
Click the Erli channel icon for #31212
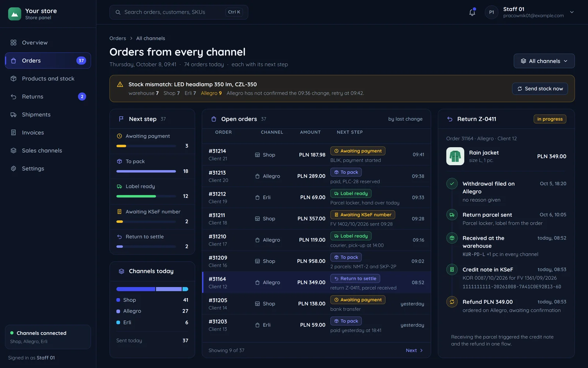[258, 198]
